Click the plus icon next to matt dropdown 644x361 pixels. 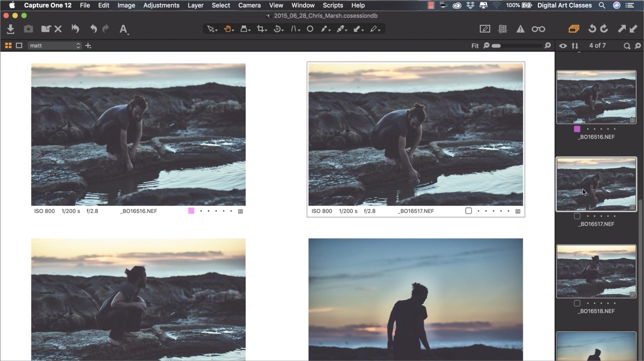(x=88, y=45)
